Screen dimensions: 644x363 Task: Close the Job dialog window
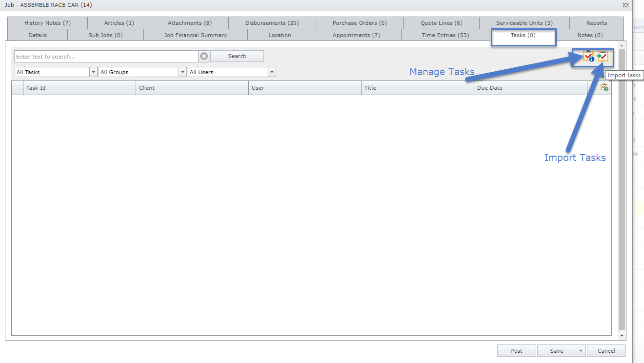point(625,5)
